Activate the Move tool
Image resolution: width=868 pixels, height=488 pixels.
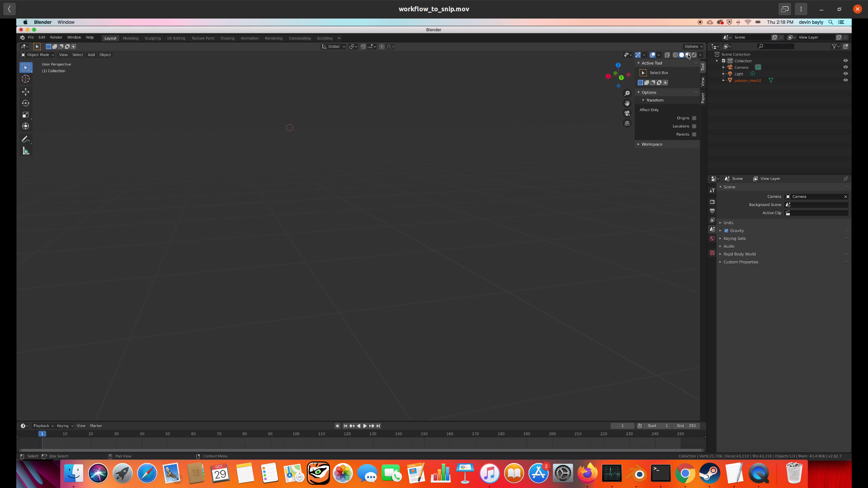pos(26,92)
